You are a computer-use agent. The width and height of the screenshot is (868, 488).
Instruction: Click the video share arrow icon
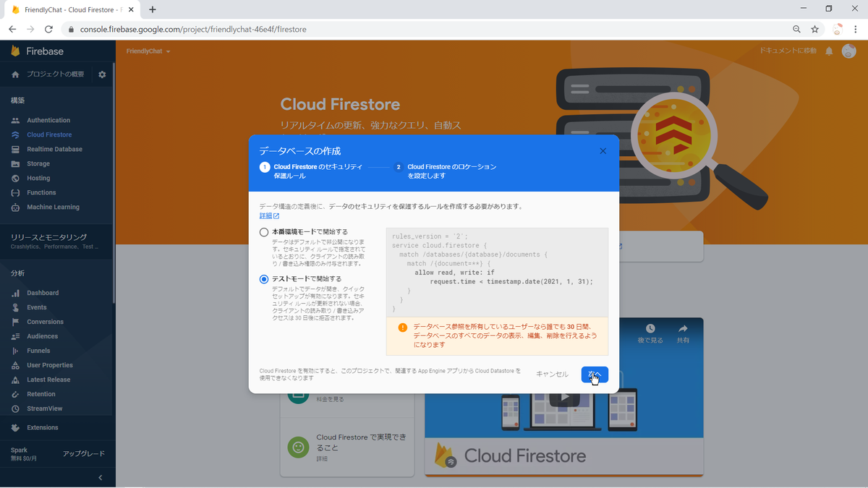click(683, 329)
